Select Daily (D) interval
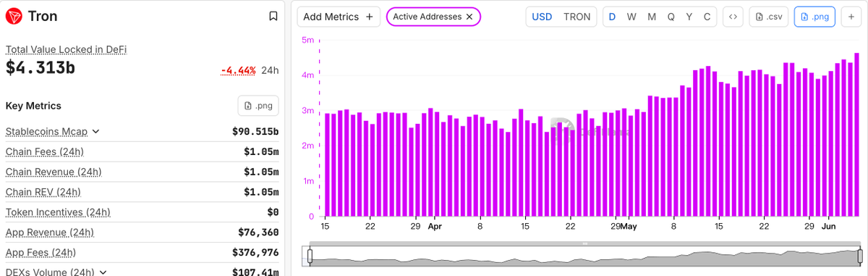This screenshot has height=276, width=868. [613, 17]
